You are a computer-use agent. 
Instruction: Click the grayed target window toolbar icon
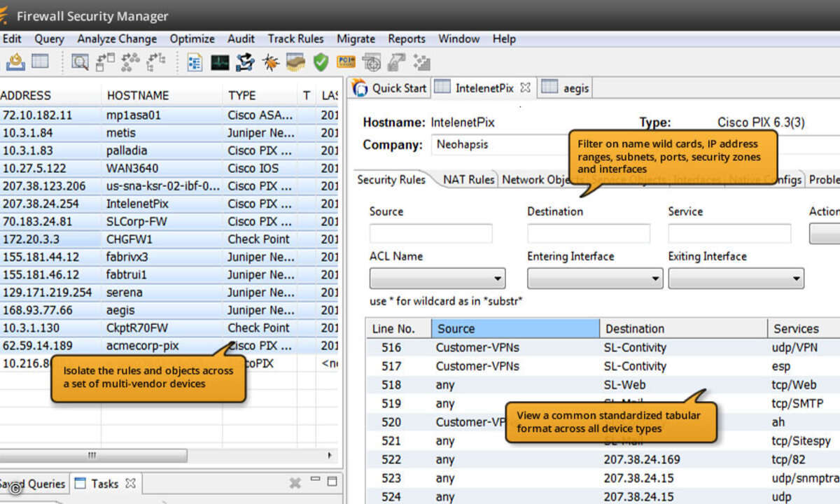pos(371,62)
